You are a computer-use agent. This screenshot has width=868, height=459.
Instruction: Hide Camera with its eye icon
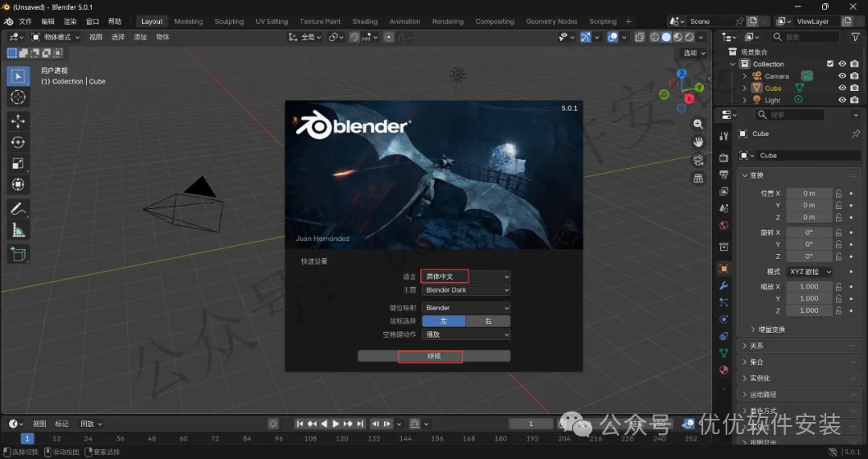pyautogui.click(x=842, y=76)
